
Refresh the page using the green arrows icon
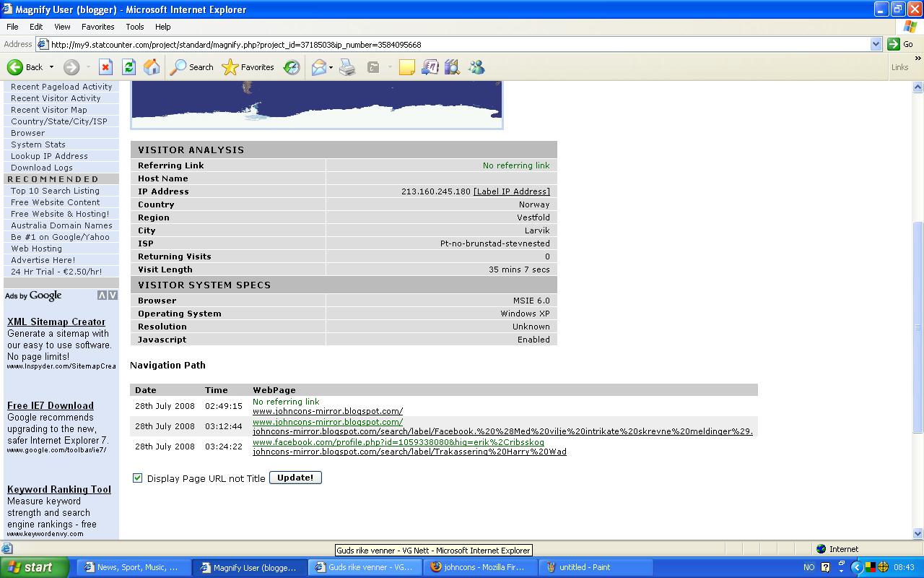tap(128, 67)
